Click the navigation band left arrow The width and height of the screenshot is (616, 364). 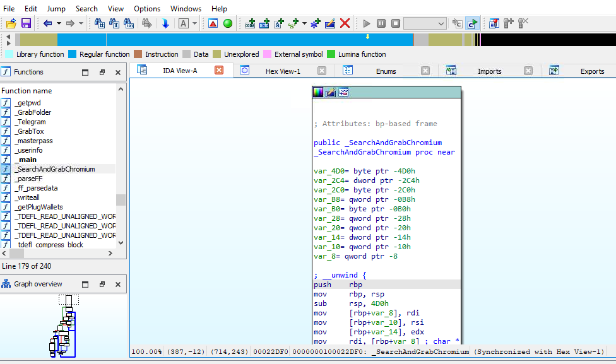9,36
